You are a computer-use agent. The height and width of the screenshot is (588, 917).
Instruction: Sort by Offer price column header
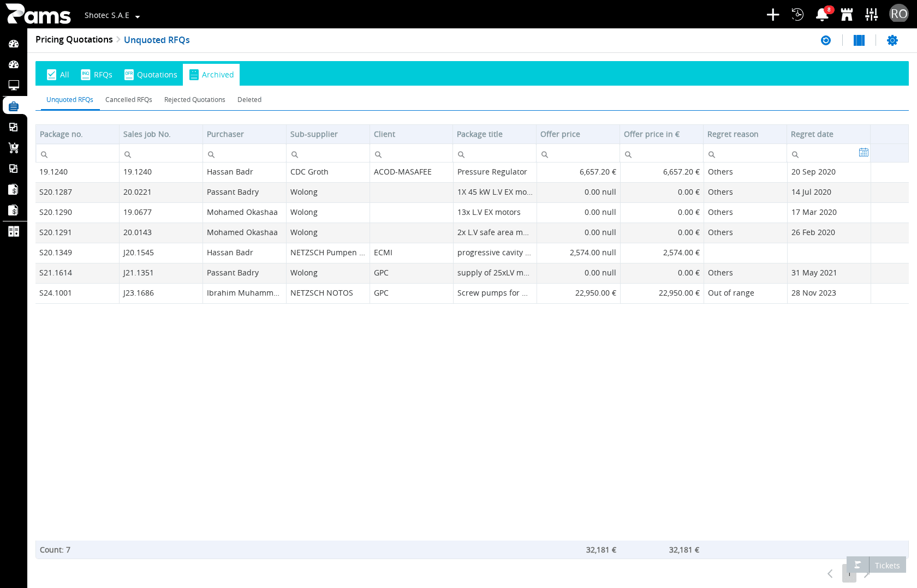click(x=577, y=134)
